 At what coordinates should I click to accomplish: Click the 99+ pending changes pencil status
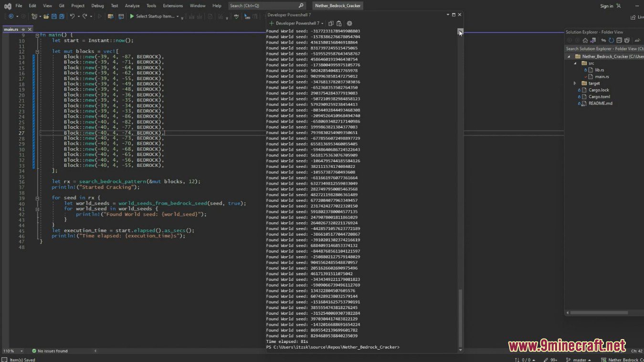tap(549, 360)
